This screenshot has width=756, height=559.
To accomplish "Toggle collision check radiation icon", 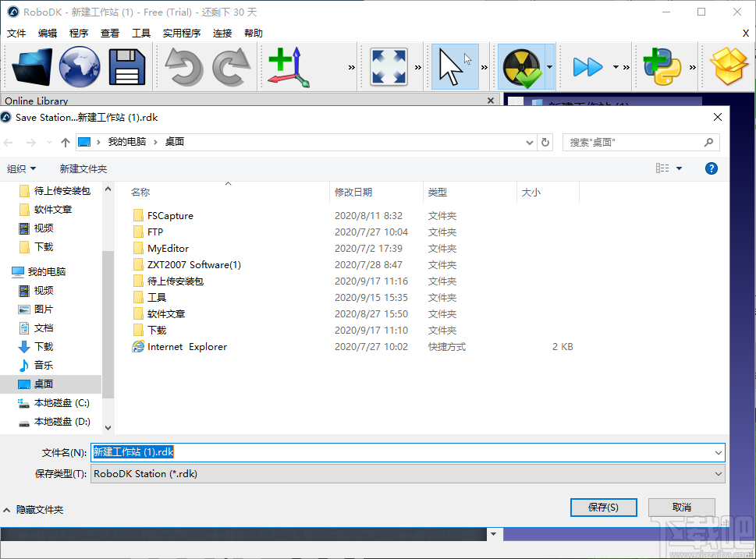I will (x=522, y=67).
